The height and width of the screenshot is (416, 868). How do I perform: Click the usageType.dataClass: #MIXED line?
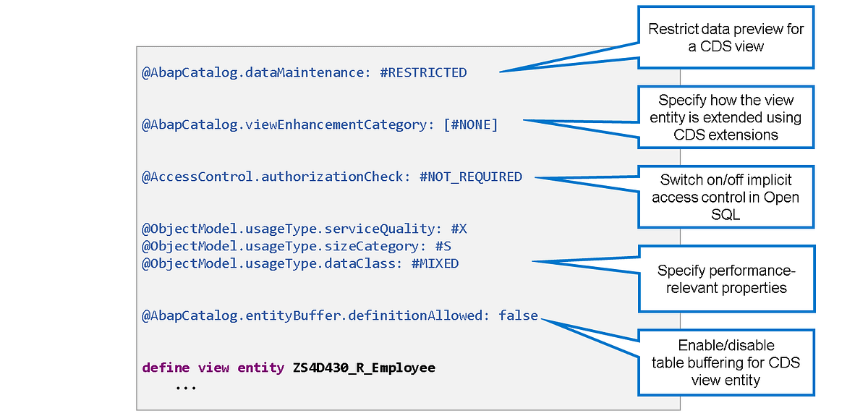300,263
